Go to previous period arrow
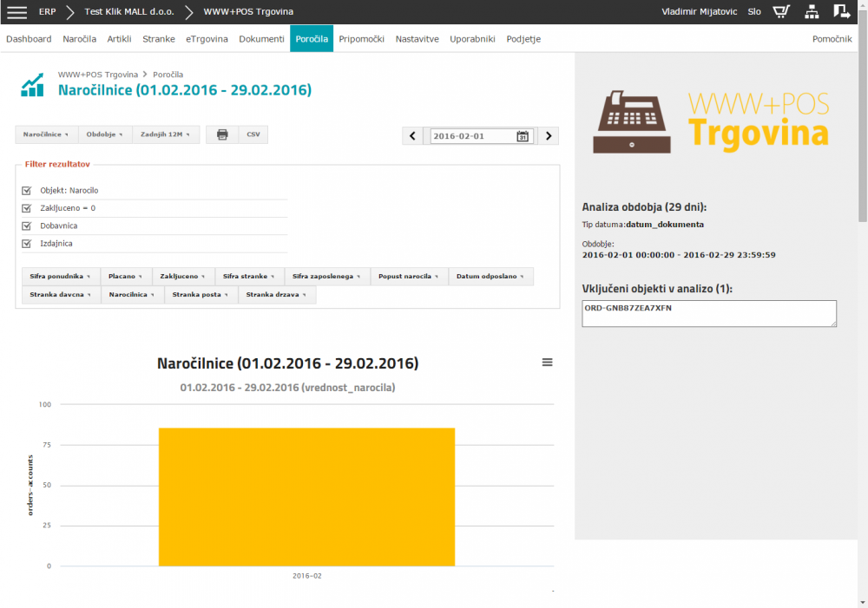Image resolution: width=868 pixels, height=608 pixels. tap(413, 136)
